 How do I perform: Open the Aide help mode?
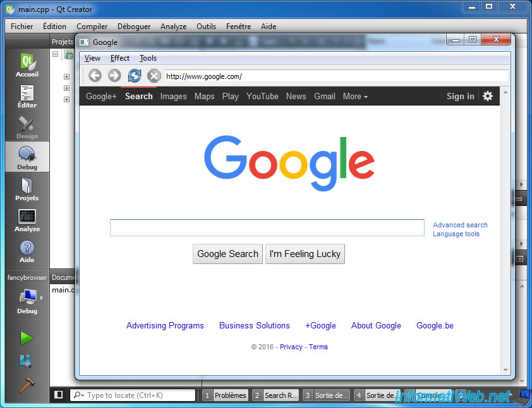[27, 251]
